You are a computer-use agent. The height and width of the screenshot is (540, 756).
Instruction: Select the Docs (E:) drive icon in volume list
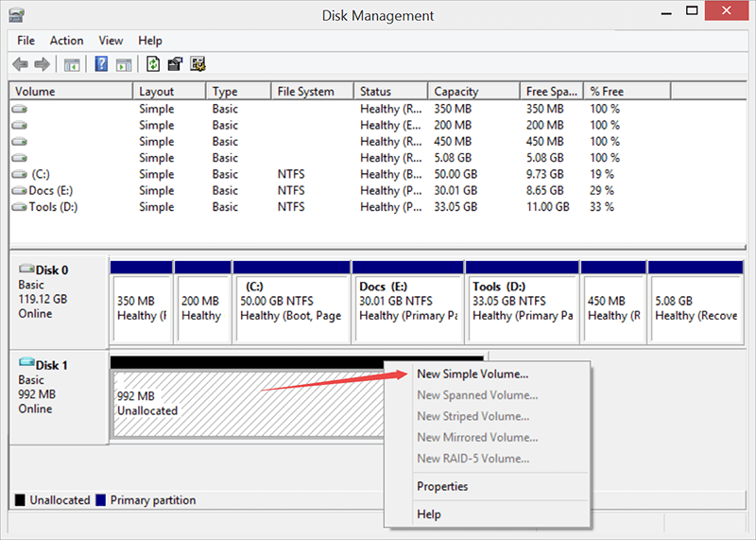pyautogui.click(x=19, y=191)
